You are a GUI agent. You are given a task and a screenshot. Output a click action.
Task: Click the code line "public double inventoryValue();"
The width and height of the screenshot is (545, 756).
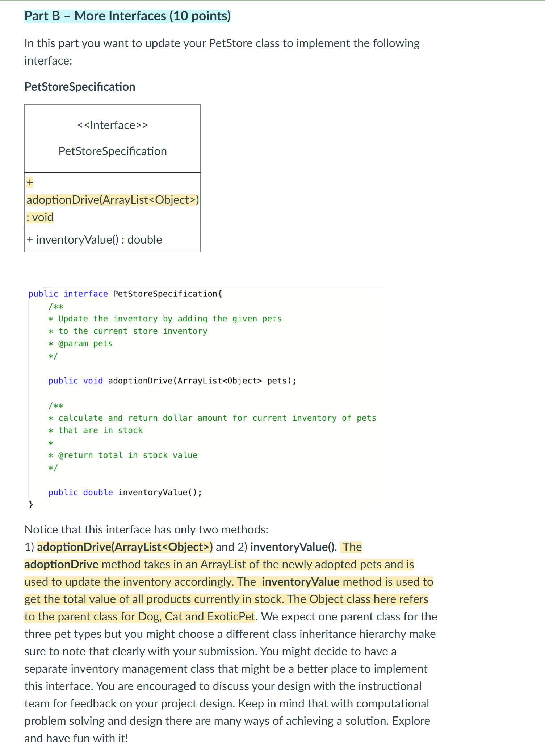click(125, 492)
